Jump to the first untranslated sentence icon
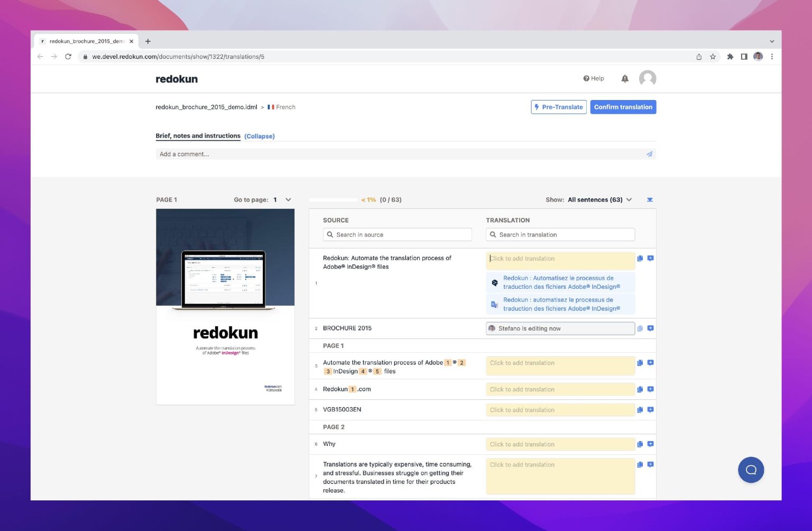Screen dimensions: 812x531 [x=650, y=200]
